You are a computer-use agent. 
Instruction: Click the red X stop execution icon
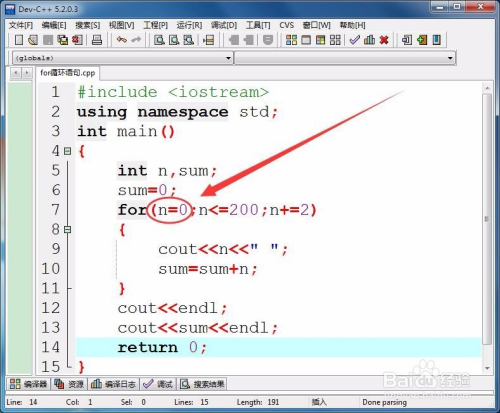coord(384,40)
